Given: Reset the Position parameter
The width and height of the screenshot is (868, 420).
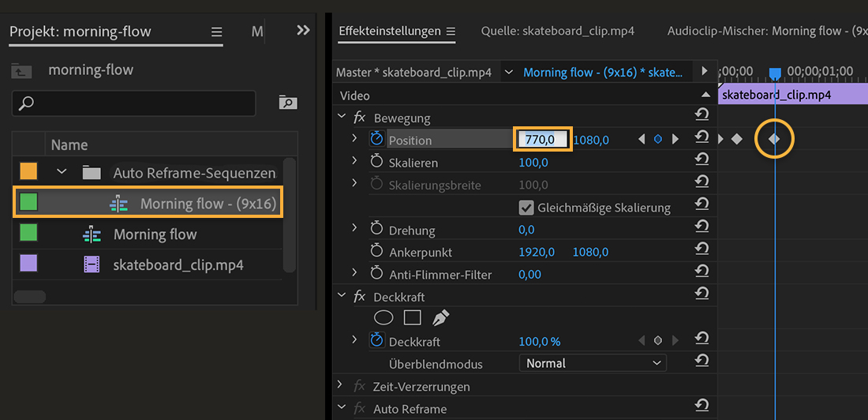Looking at the screenshot, I should tap(701, 137).
